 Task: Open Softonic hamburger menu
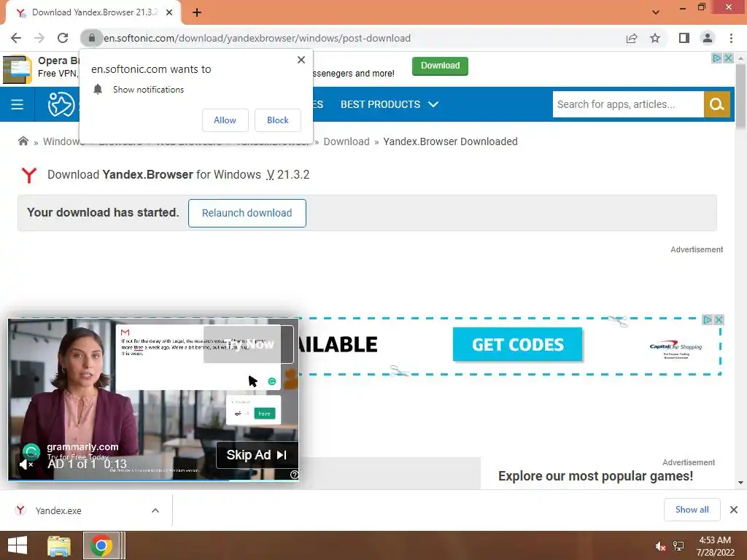point(18,104)
